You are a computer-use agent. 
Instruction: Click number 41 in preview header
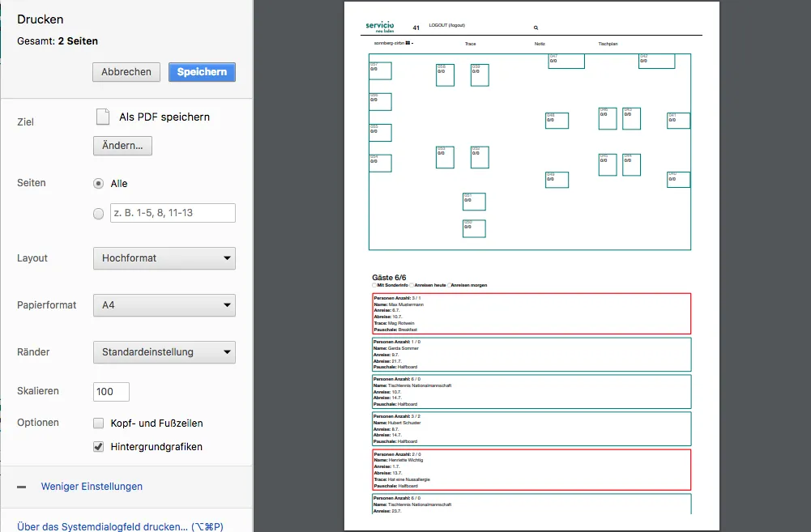(416, 28)
